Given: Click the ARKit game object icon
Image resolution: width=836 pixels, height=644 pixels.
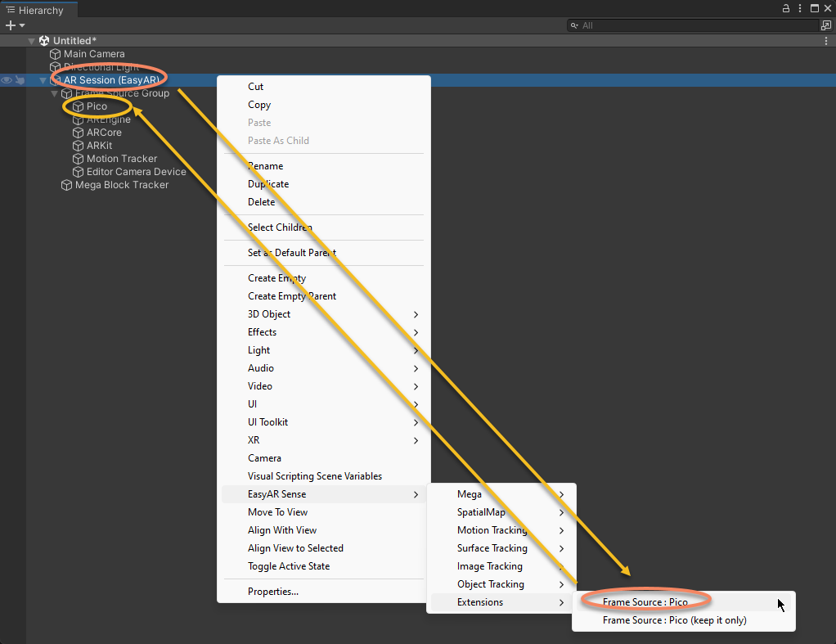Looking at the screenshot, I should [x=79, y=146].
